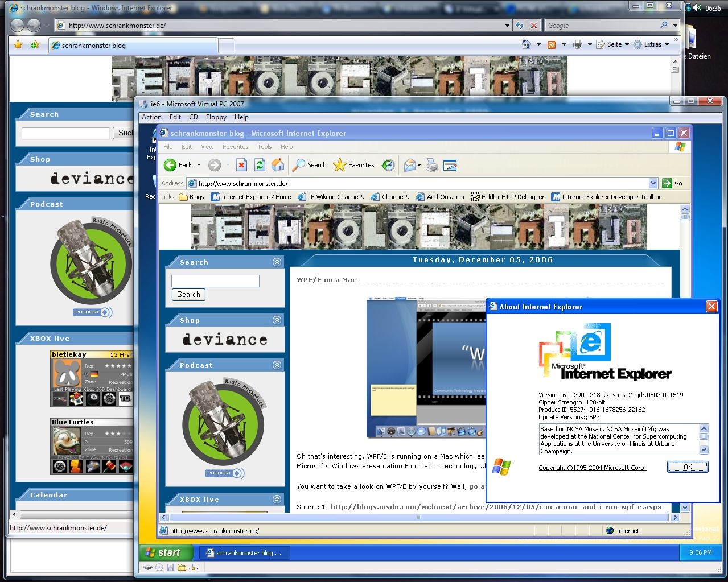The height and width of the screenshot is (582, 728).
Task: Click the IE6 horizontal scrollbar thumb
Action: (x=419, y=518)
